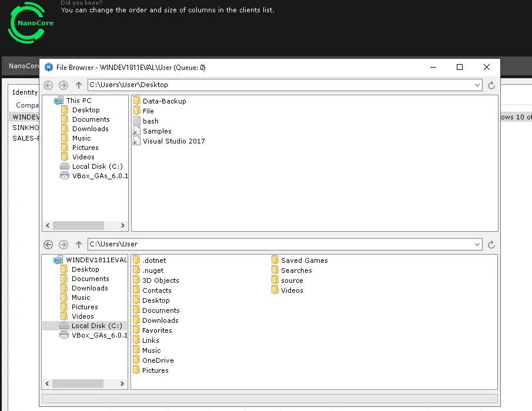Select Music under WINDEV1811EVAL tree

75,298
